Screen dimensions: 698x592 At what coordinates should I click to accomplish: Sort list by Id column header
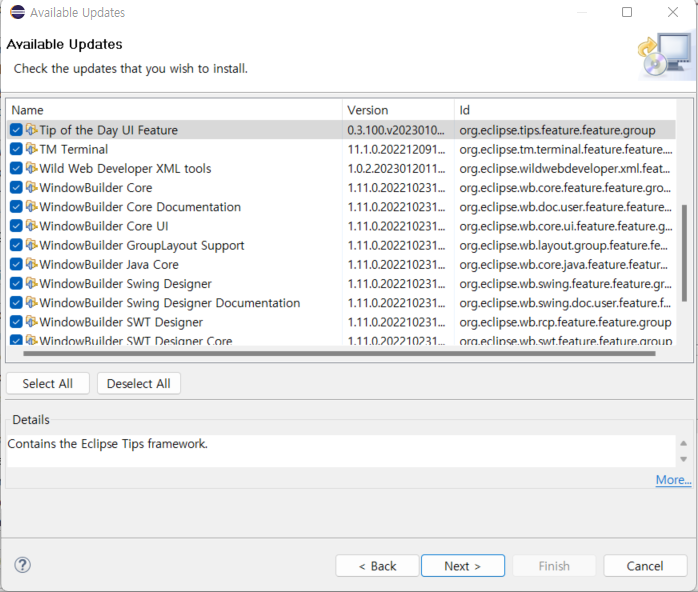(565, 110)
